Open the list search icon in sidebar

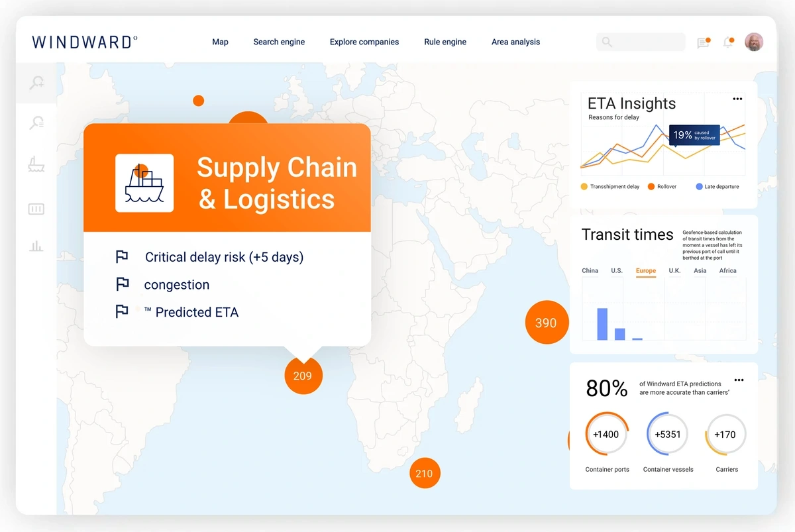coord(36,123)
